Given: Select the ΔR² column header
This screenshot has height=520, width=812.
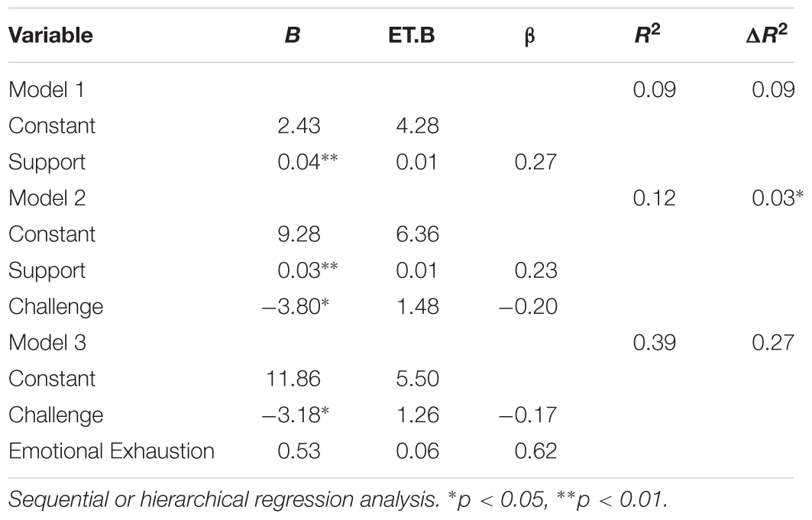Looking at the screenshot, I should tap(766, 36).
